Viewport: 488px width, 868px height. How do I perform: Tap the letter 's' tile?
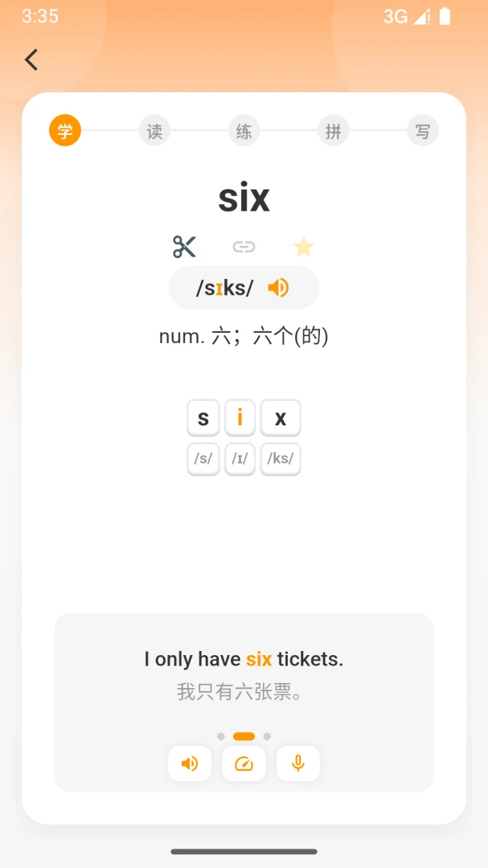[x=203, y=417]
